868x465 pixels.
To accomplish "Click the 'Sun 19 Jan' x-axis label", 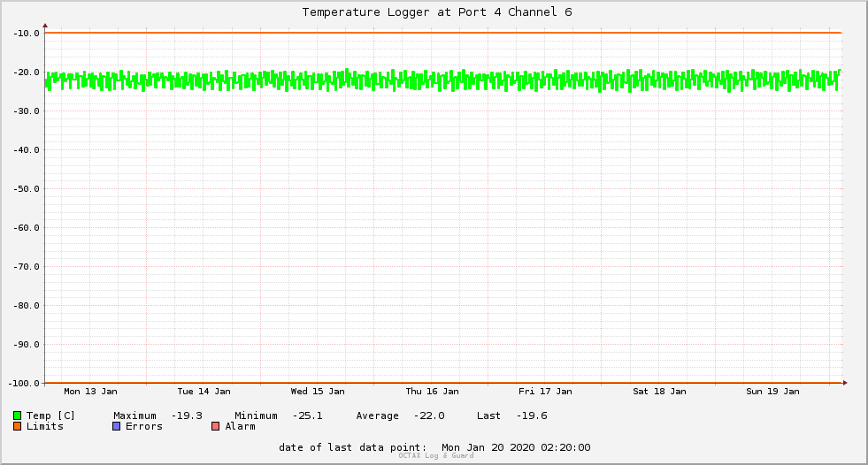I will pos(772,391).
